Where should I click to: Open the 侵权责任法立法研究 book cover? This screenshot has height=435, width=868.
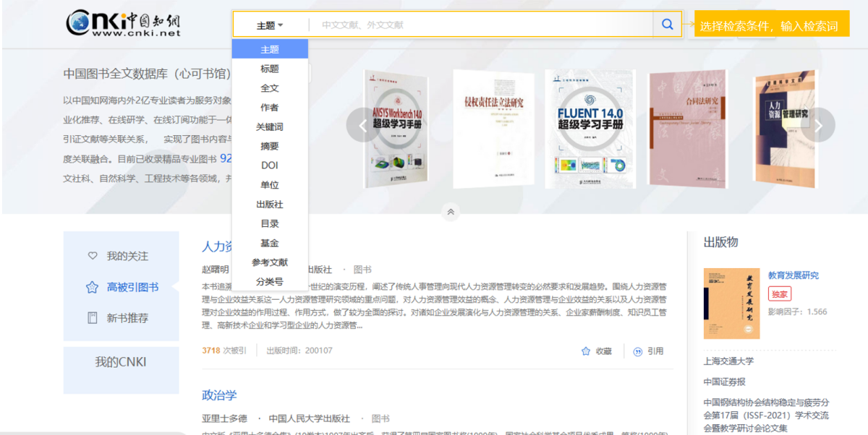click(x=493, y=128)
